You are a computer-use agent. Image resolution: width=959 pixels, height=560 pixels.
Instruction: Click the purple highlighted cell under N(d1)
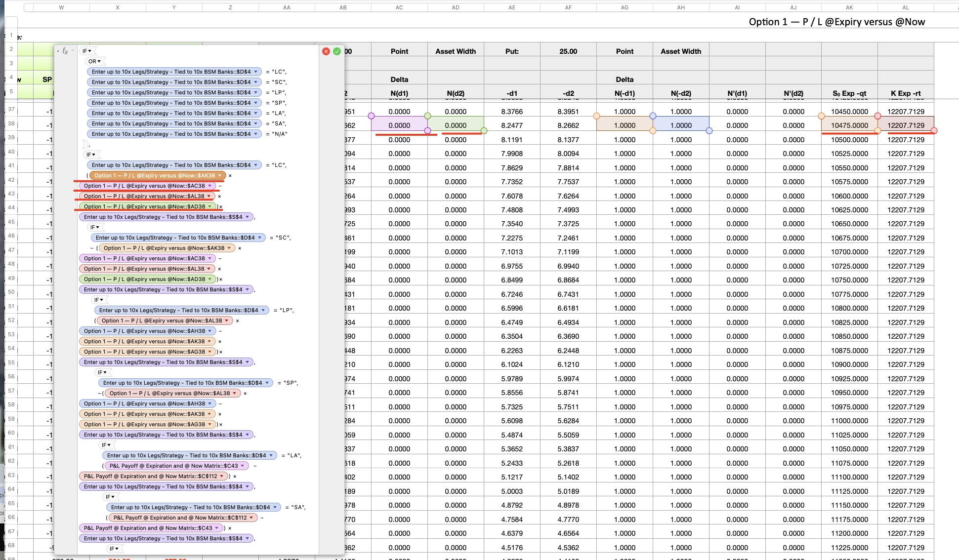pyautogui.click(x=399, y=125)
